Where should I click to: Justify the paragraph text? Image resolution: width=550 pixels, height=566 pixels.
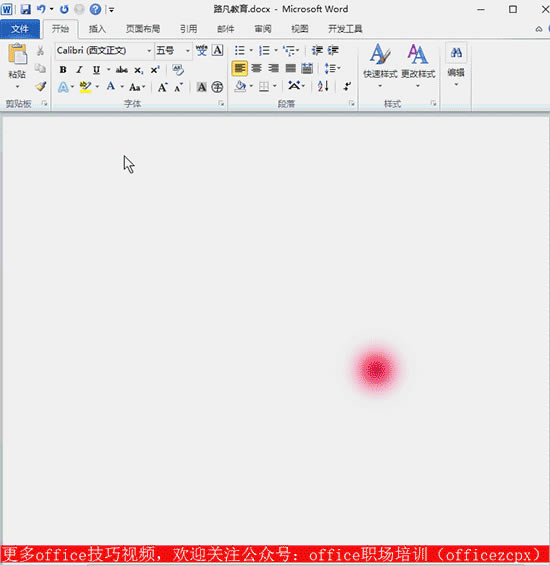point(290,68)
